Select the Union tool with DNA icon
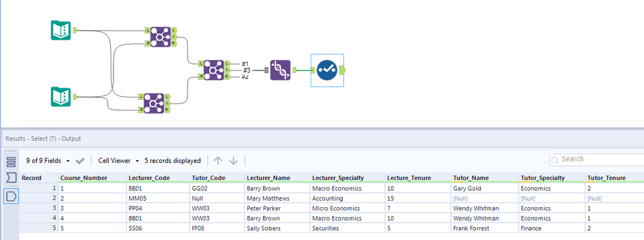Viewport: 644px width, 240px height. 280,70
